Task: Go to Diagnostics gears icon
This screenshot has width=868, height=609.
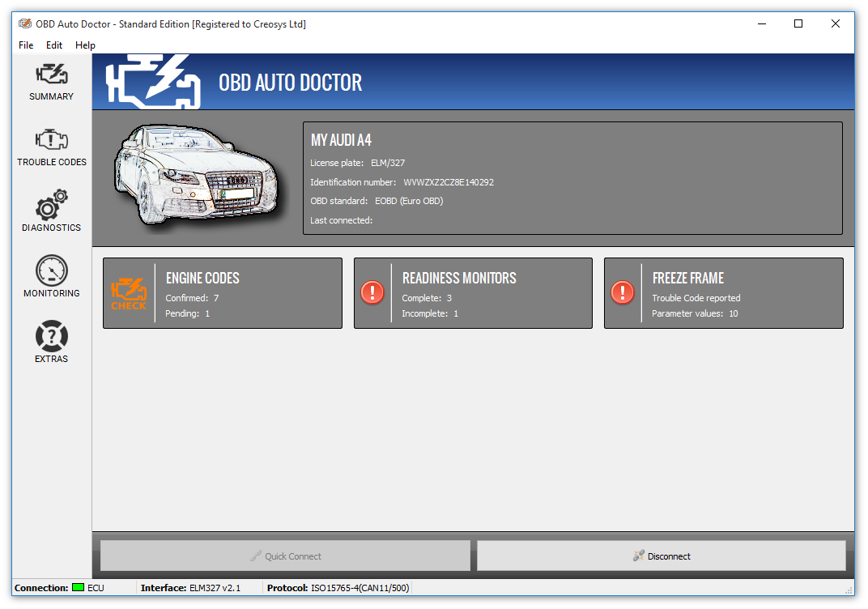Action: [x=52, y=205]
